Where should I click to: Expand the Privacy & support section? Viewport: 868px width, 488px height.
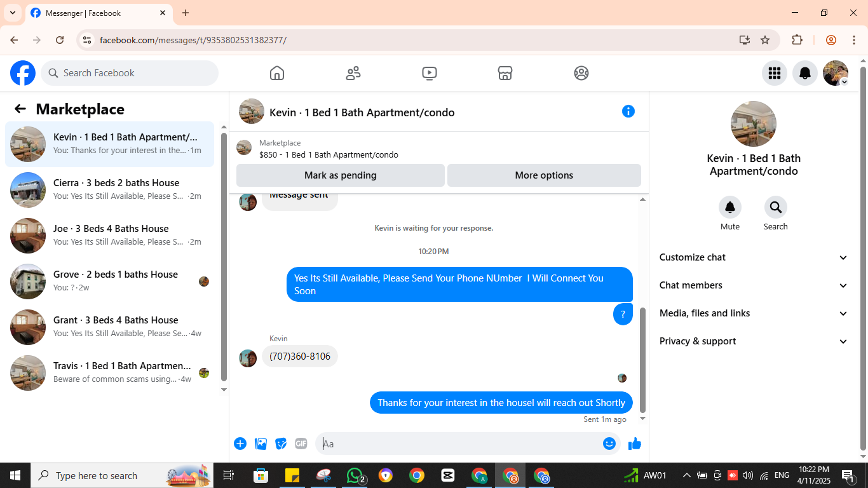point(754,341)
